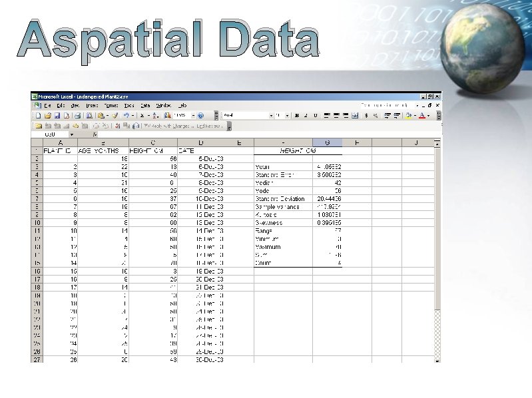
Task: Select the Count label cell
Action: tap(283, 263)
